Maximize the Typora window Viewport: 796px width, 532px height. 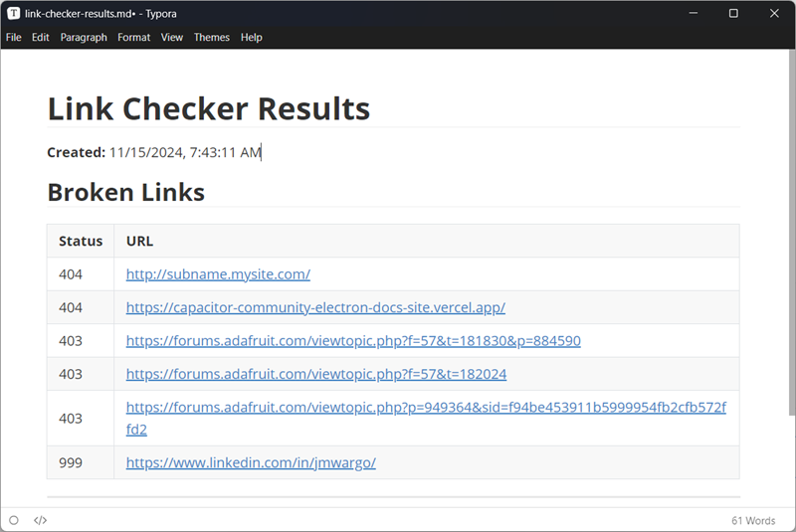click(x=733, y=13)
